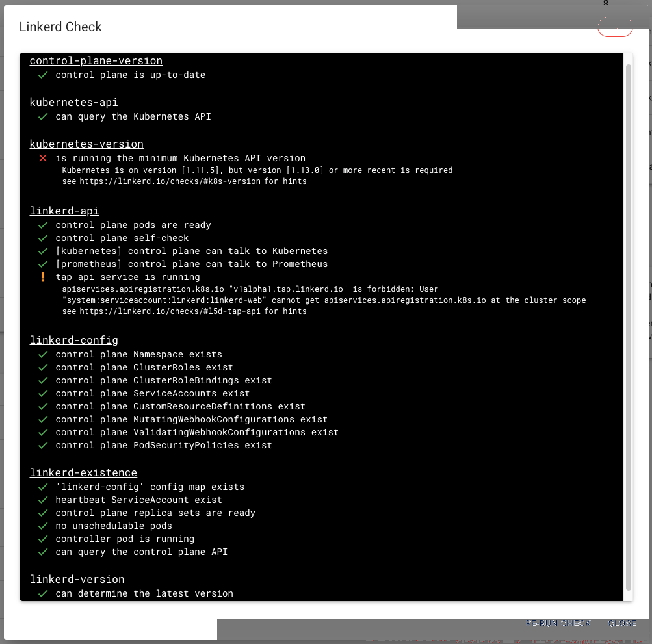This screenshot has width=652, height=644.
Task: Click '[prometheus] control plane can talk to Prometheus'
Action: (192, 264)
